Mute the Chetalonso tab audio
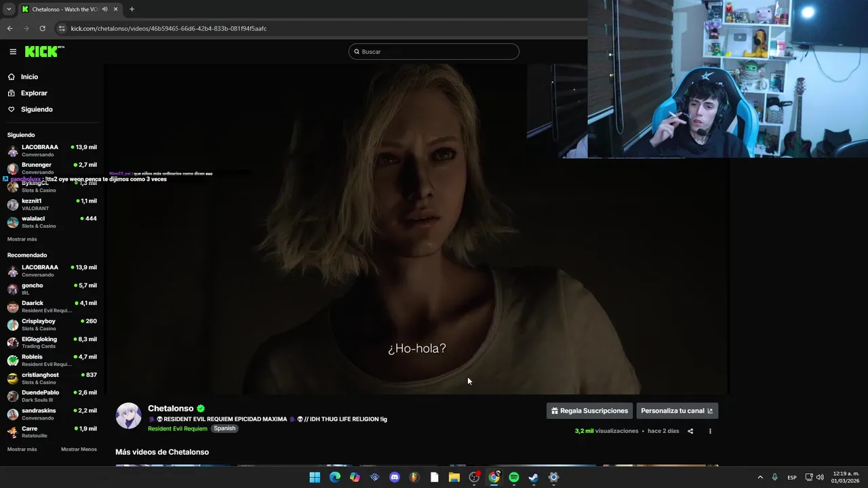868x488 pixels. click(105, 9)
